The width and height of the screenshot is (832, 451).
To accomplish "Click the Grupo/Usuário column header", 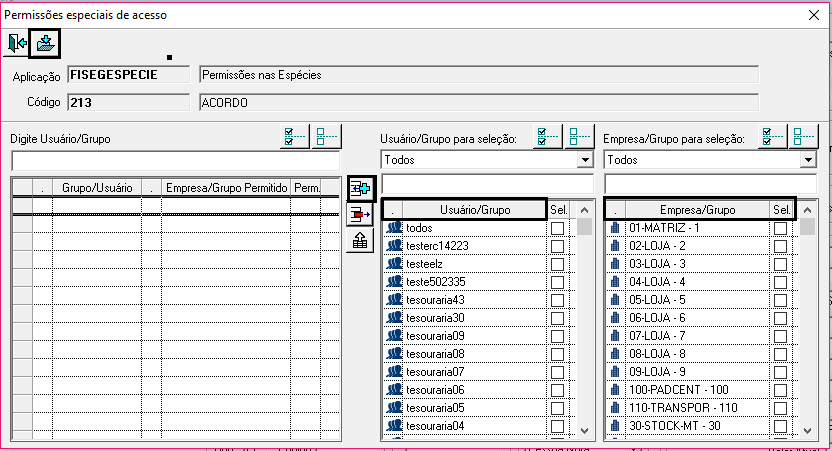I will coord(97,188).
